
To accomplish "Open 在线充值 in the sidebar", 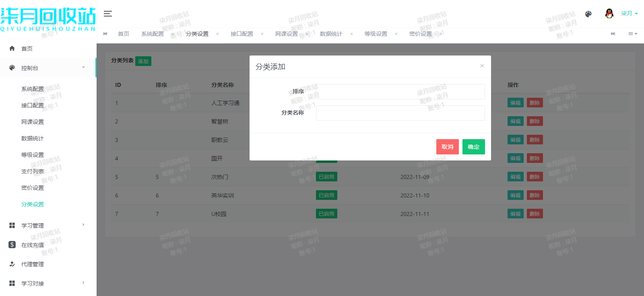I will pos(33,245).
